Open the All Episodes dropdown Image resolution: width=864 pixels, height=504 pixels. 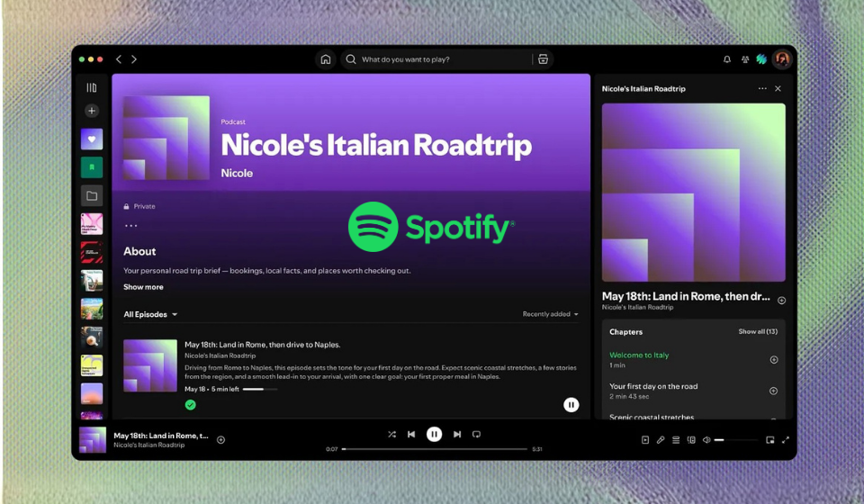point(150,314)
